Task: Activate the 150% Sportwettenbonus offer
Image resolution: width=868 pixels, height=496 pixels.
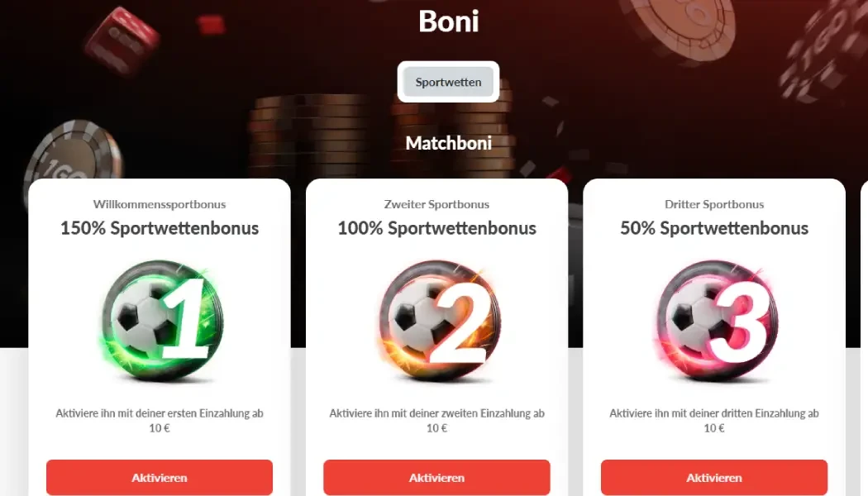Action: (x=160, y=477)
